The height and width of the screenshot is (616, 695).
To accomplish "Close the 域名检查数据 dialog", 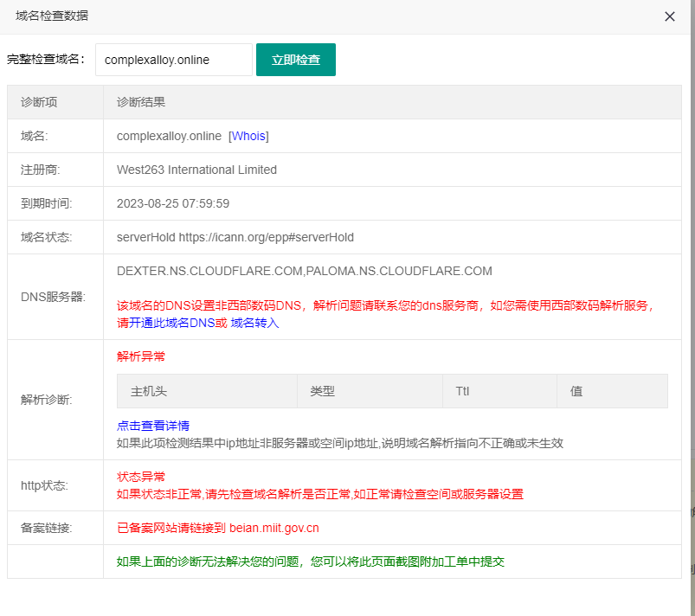I will click(x=669, y=16).
